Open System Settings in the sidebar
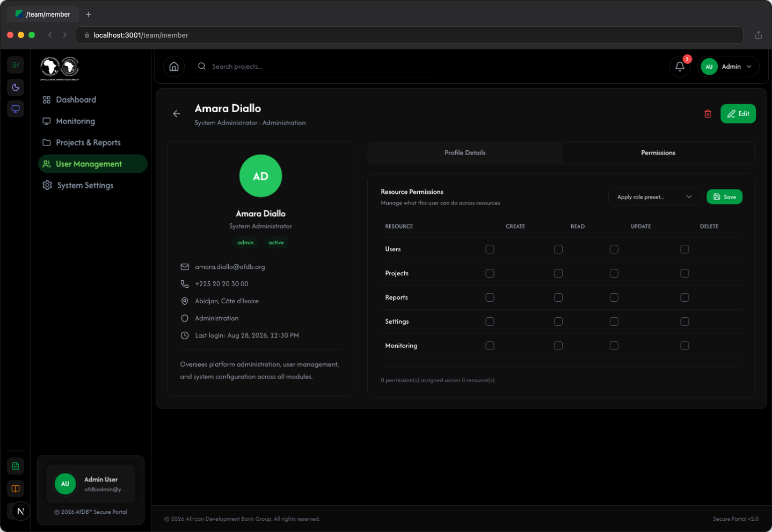Image resolution: width=772 pixels, height=532 pixels. (93, 186)
